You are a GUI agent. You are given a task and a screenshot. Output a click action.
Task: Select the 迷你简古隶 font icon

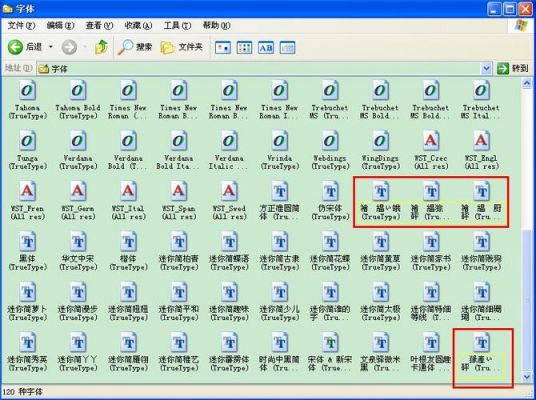tap(280, 242)
